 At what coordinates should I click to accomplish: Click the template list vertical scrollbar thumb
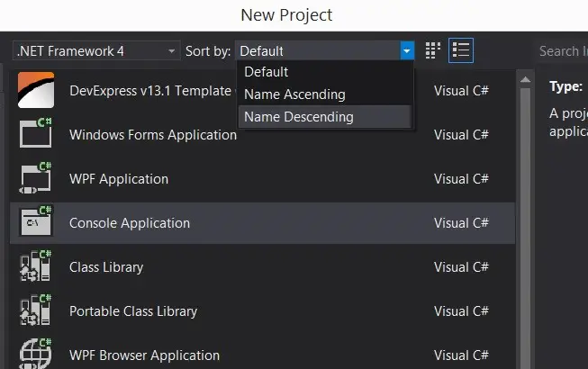coord(525,229)
